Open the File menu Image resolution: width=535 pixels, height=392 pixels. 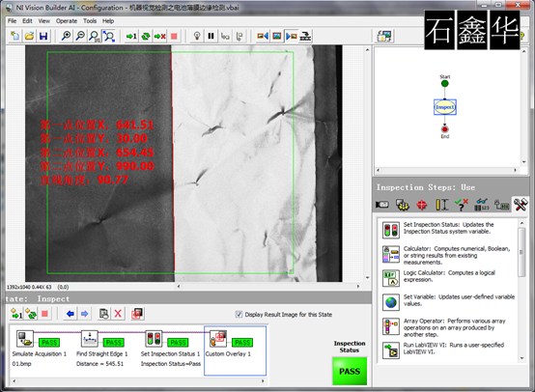pyautogui.click(x=12, y=21)
